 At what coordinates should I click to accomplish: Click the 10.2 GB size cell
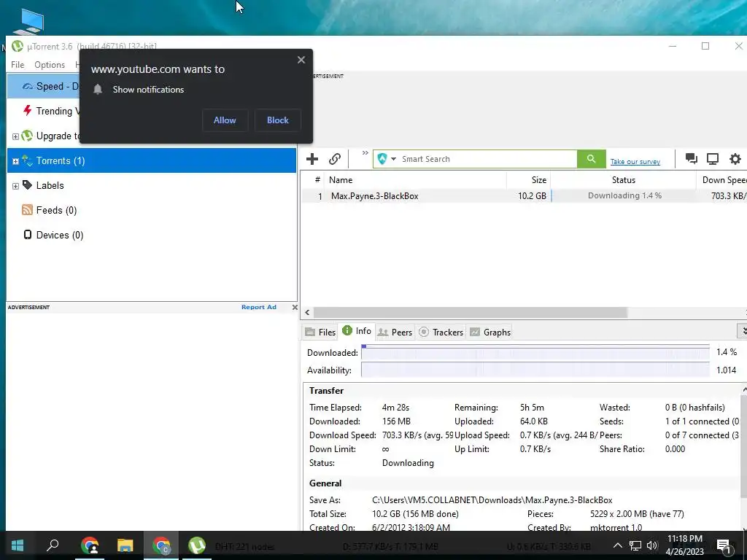coord(532,195)
